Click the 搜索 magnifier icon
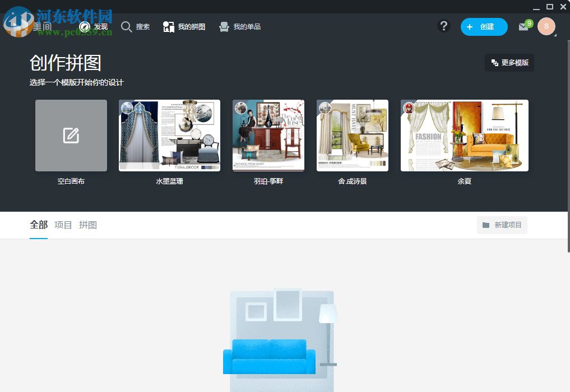 126,27
